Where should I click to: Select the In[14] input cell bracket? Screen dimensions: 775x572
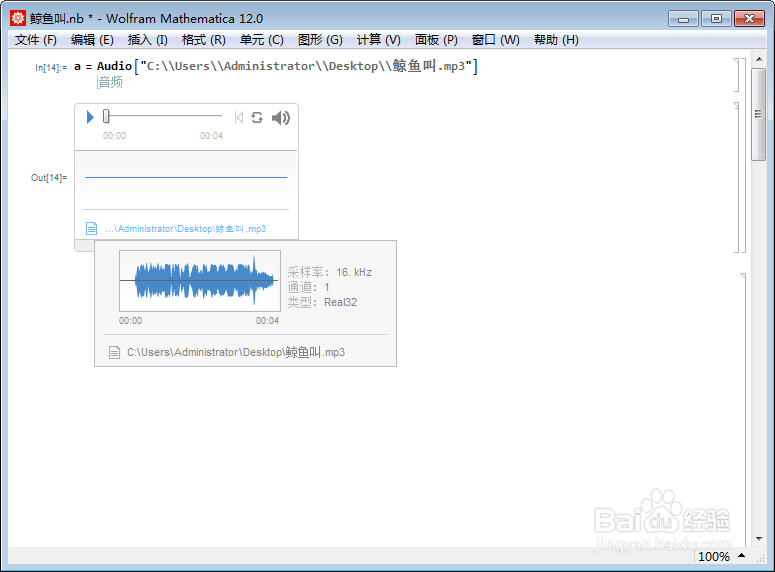[736, 75]
